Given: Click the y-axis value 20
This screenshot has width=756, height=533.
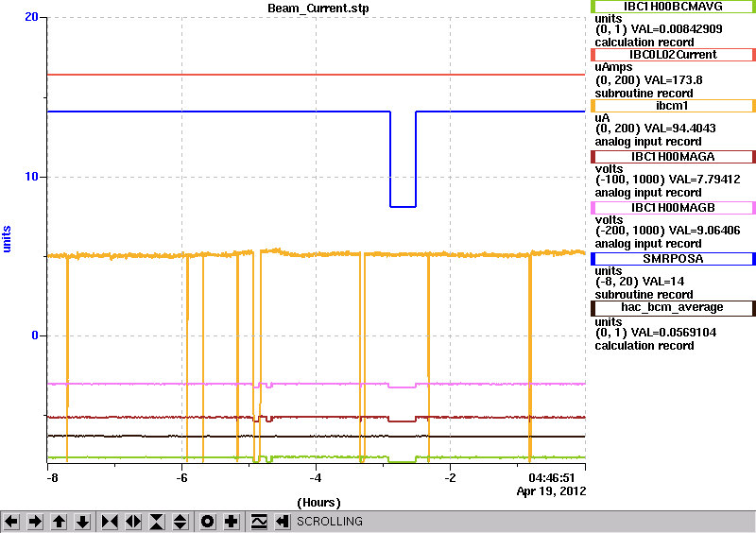Looking at the screenshot, I should pos(31,17).
